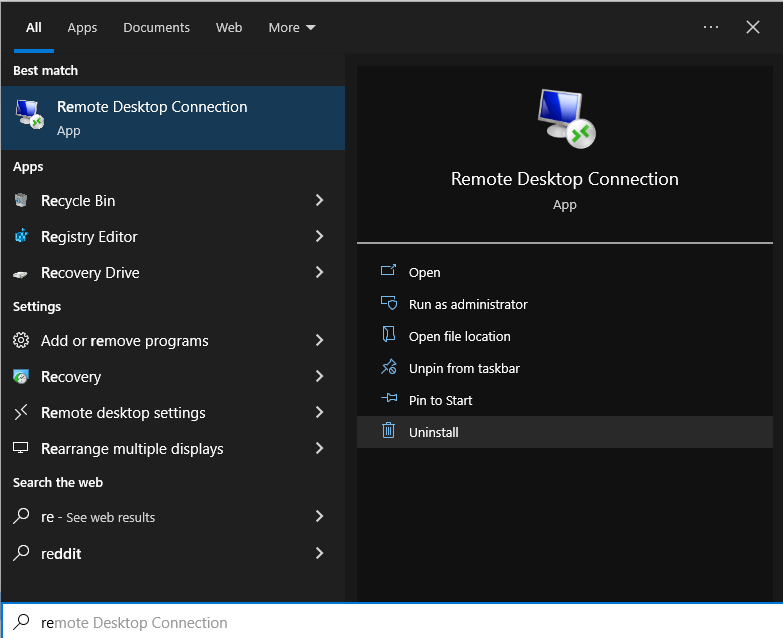Click the Recovery Drive icon
The image size is (783, 638).
point(20,274)
